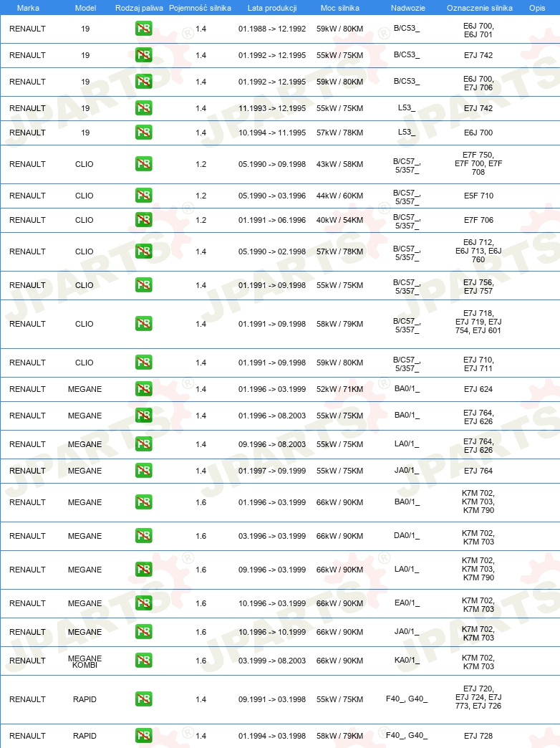The image size is (560, 748).
Task: Click fuel icon in the 10.1994 -> 11.1995 row
Action: coord(143,132)
